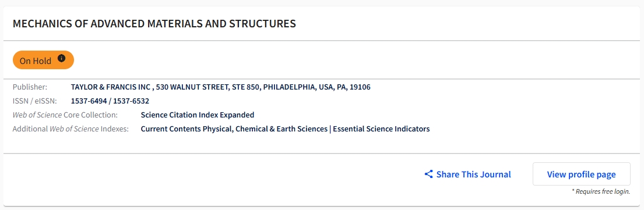Click the 19106 postal code
The width and height of the screenshot is (644, 210).
[x=360, y=87]
